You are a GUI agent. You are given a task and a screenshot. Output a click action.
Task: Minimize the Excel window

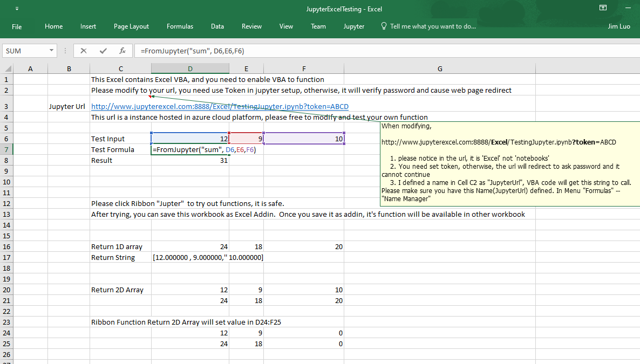629,8
